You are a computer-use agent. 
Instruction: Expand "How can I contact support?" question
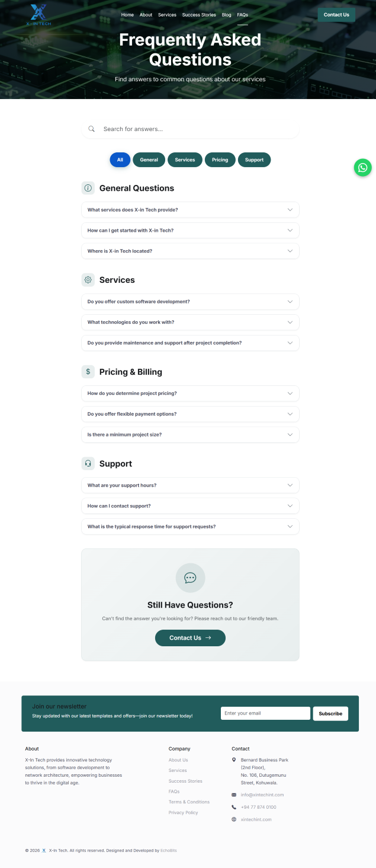[x=190, y=506]
